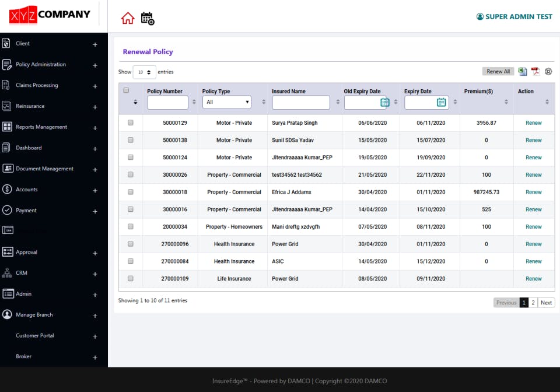Open the Accounts menu item
560x392 pixels.
click(26, 189)
